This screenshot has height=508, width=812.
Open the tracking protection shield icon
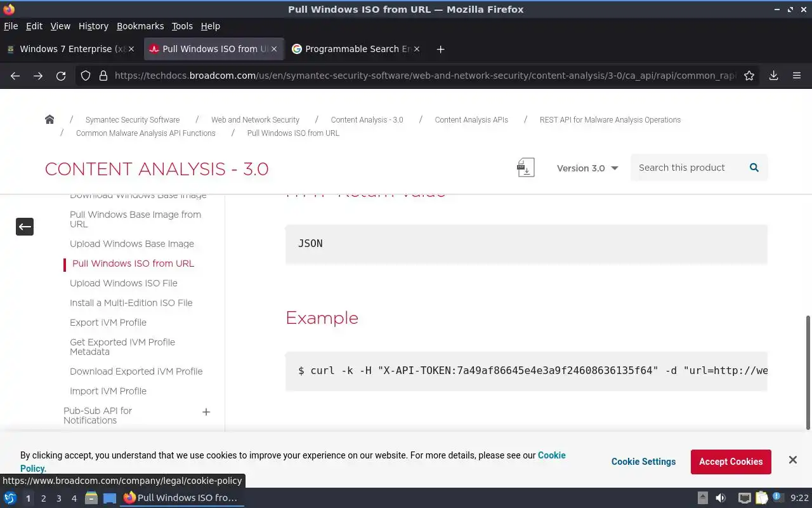[86, 76]
